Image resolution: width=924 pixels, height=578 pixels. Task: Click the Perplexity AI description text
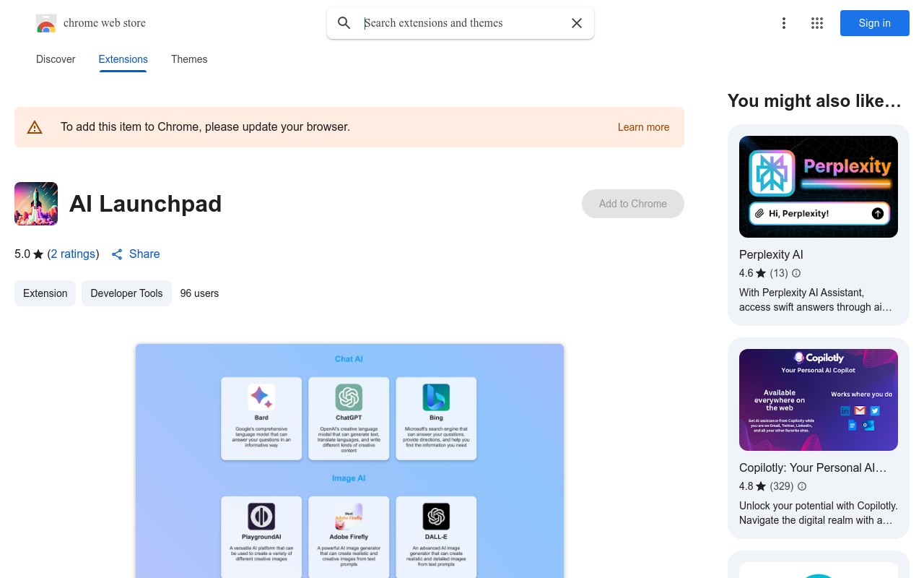coord(816,300)
